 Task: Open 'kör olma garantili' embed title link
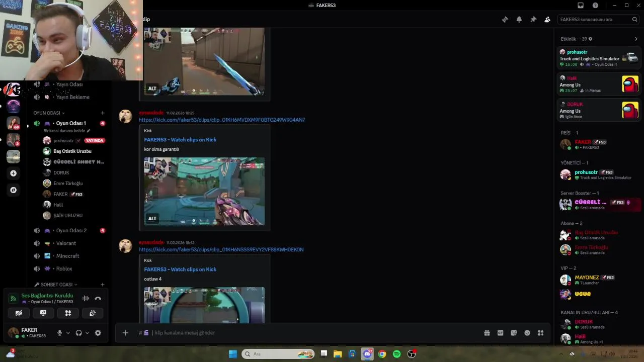click(x=180, y=140)
